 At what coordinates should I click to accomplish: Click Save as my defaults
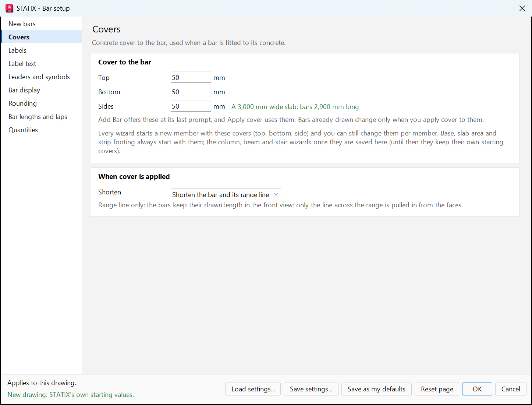coord(376,389)
